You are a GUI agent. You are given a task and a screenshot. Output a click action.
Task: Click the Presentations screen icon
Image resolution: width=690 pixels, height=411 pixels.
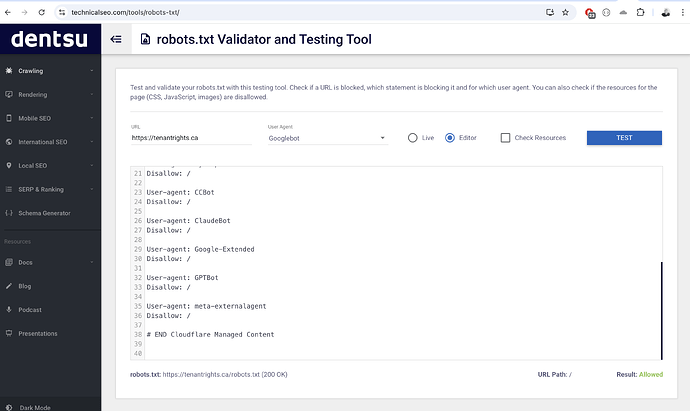9,333
